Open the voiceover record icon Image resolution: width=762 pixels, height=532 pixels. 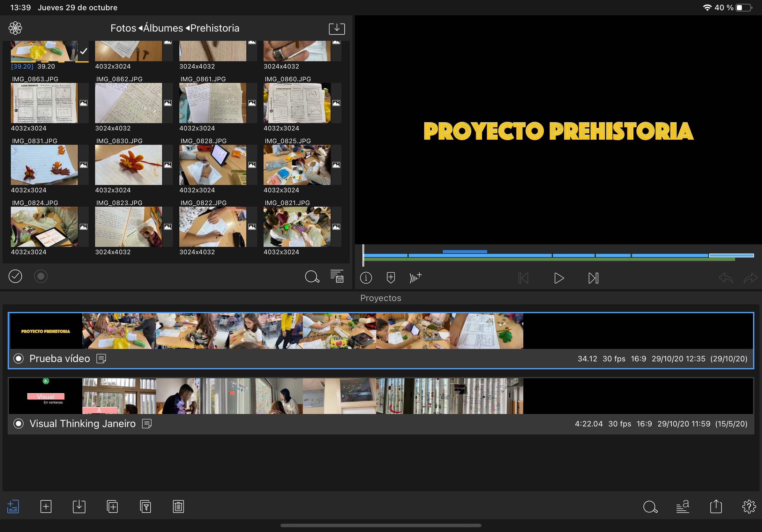(415, 277)
